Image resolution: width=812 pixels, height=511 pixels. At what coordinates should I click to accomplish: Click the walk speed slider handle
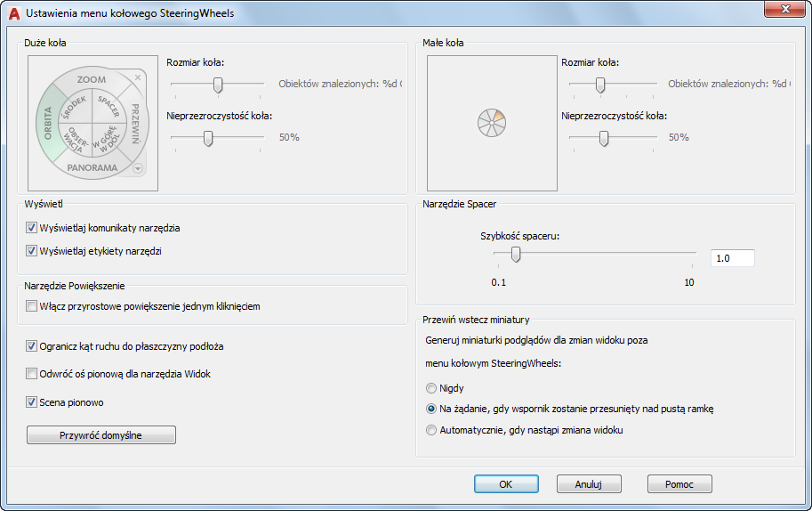(516, 255)
